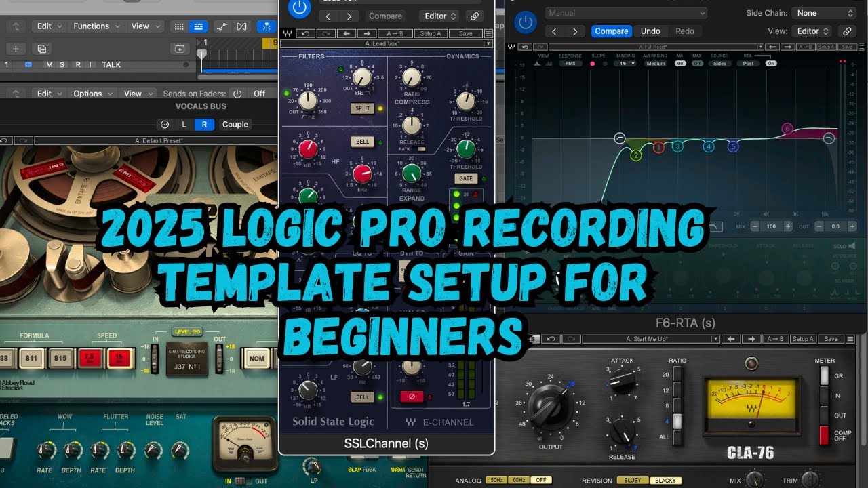Open Side Chain None dropdown

pyautogui.click(x=825, y=13)
